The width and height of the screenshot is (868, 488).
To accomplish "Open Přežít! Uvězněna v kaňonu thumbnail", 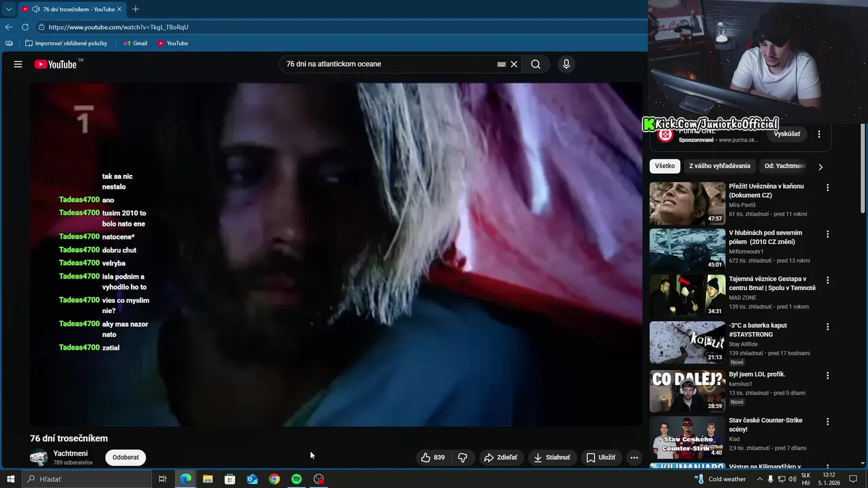I will [688, 203].
